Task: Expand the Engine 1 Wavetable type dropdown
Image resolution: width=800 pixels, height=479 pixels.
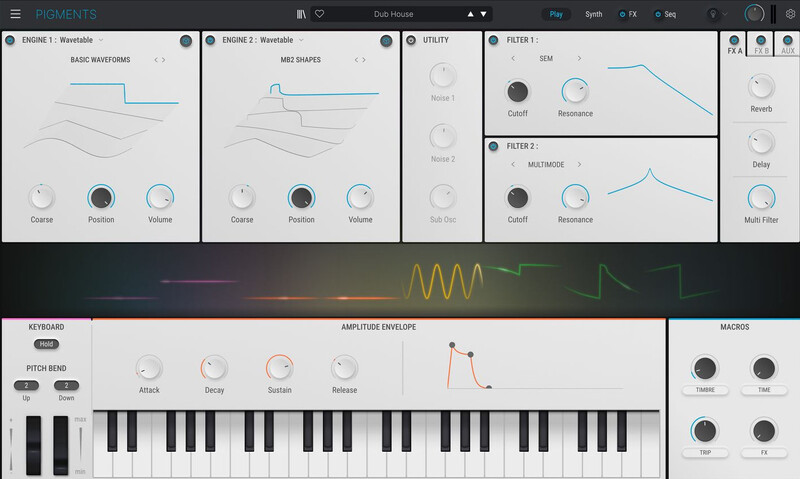Action: coord(101,40)
